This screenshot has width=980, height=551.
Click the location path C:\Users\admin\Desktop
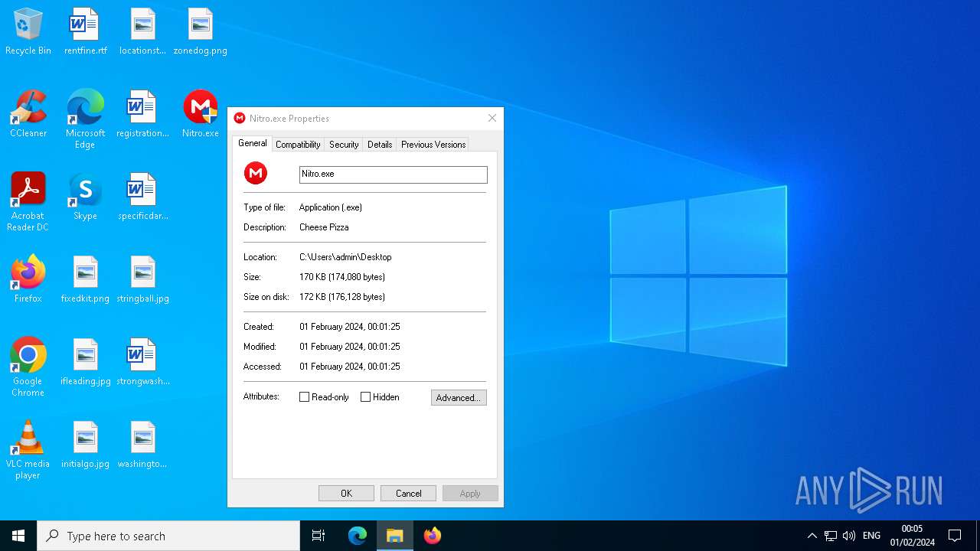pyautogui.click(x=345, y=257)
